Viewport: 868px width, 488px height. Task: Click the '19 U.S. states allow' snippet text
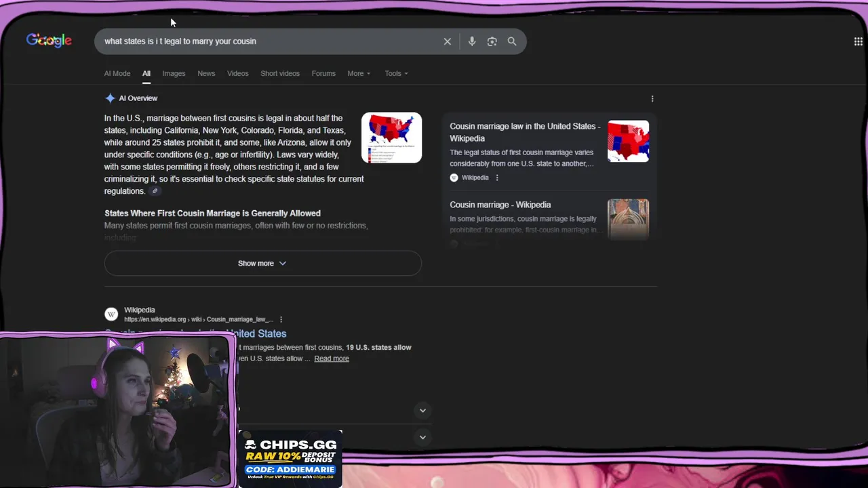[x=378, y=347]
